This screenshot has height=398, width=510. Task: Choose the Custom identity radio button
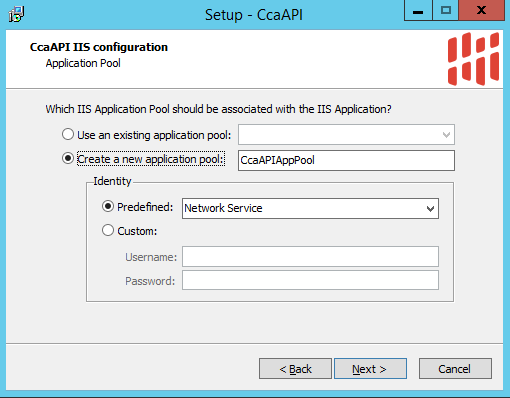(x=108, y=230)
